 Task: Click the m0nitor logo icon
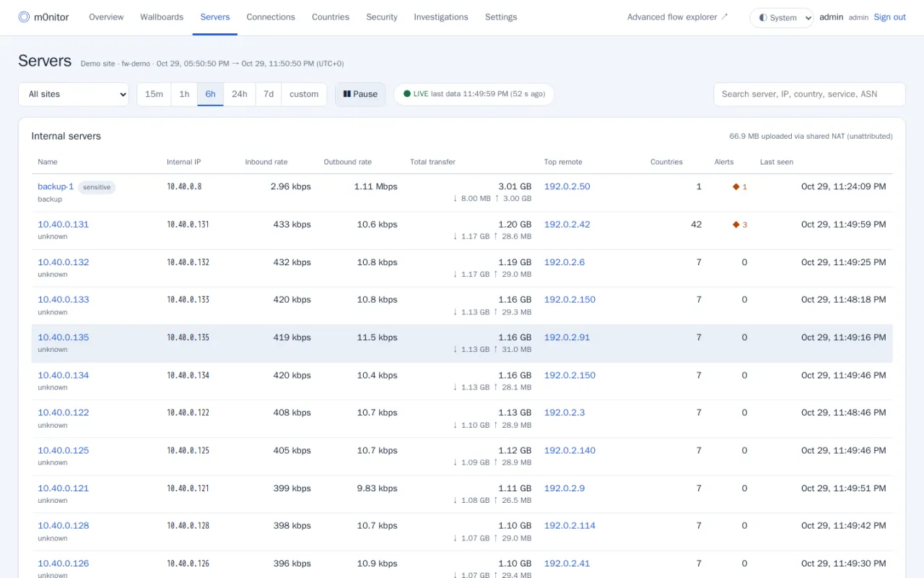(24, 17)
